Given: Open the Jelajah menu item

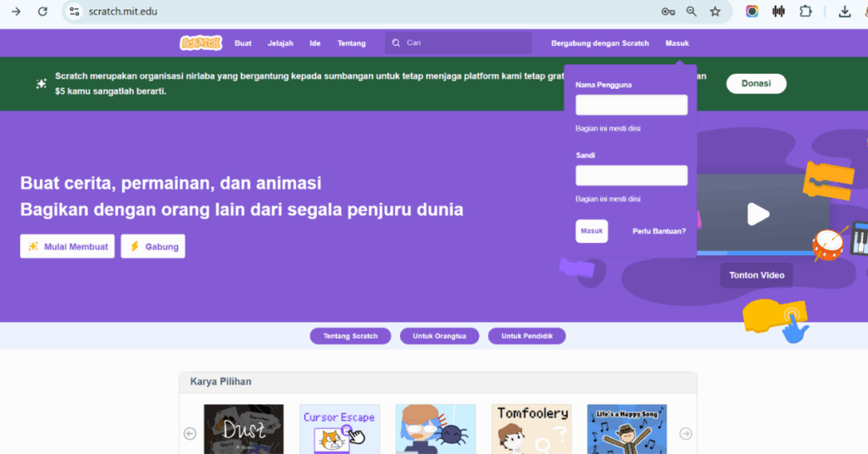Looking at the screenshot, I should (x=281, y=43).
